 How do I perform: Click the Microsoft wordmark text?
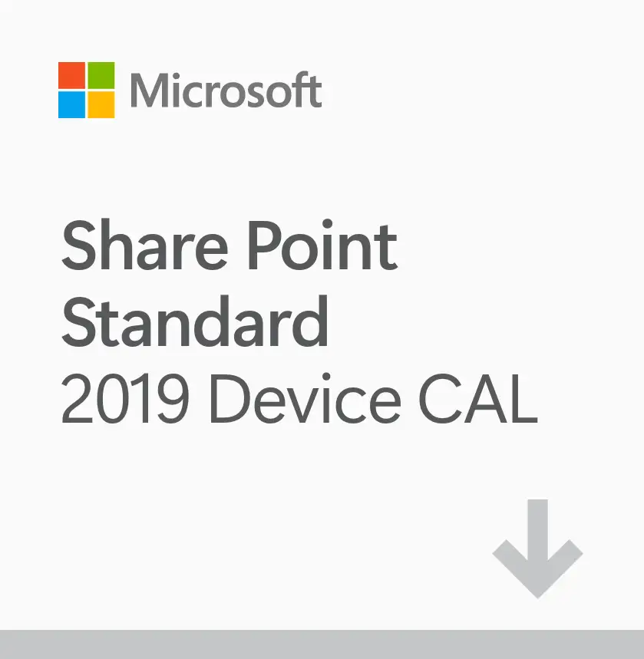coord(226,91)
